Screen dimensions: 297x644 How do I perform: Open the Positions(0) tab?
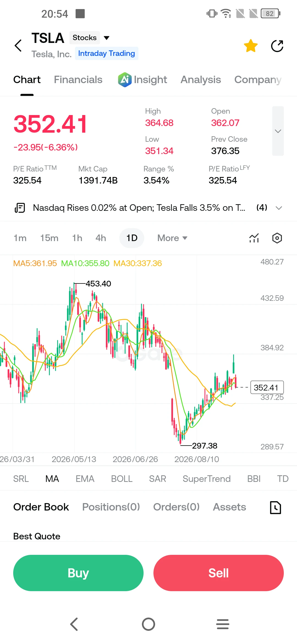pos(111,507)
